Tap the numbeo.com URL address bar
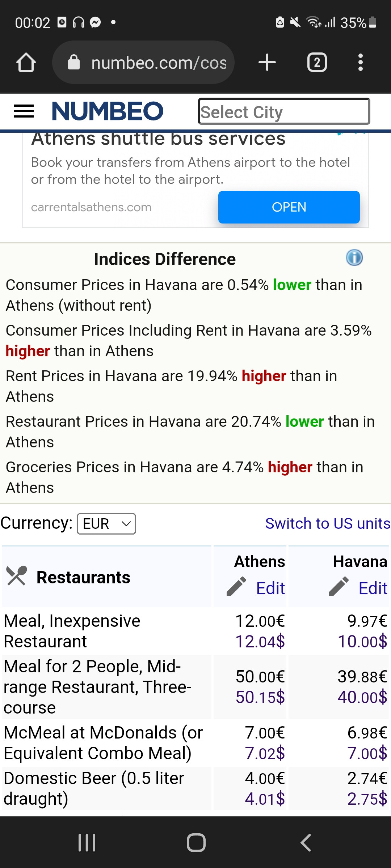The image size is (391, 868). [159, 63]
